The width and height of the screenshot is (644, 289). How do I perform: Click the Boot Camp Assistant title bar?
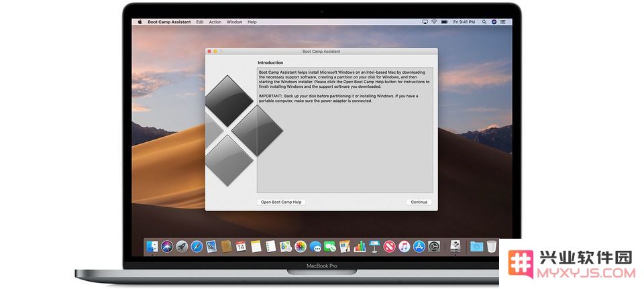click(321, 52)
